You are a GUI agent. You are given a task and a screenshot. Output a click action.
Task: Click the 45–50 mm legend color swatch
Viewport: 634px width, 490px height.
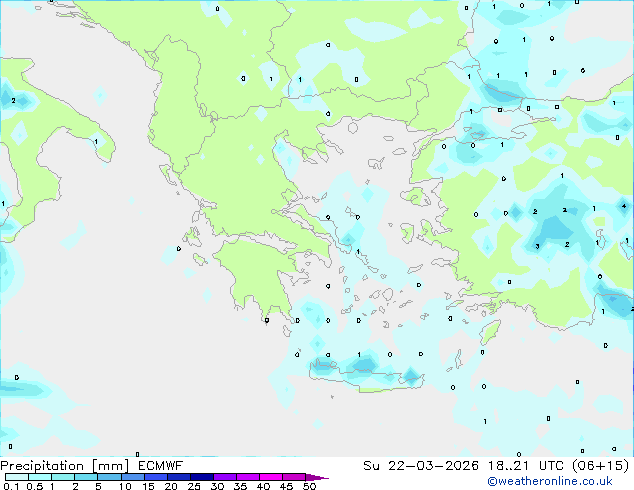294,477
